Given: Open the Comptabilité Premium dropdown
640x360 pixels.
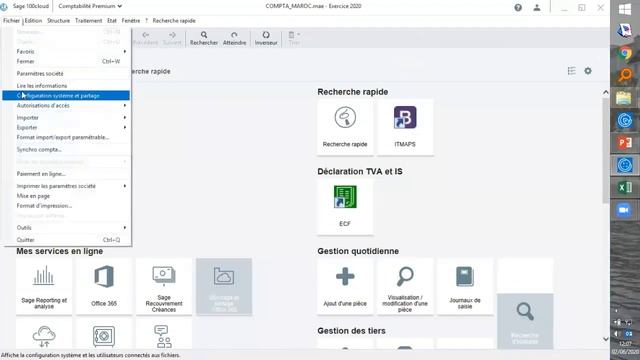Looking at the screenshot, I should [x=90, y=6].
